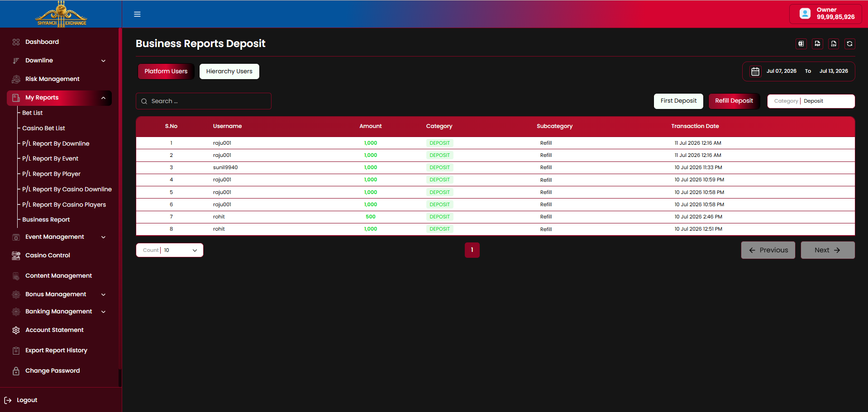
Task: Click transaction date 10 Jul 2026 12:51 PM
Action: [x=698, y=229]
